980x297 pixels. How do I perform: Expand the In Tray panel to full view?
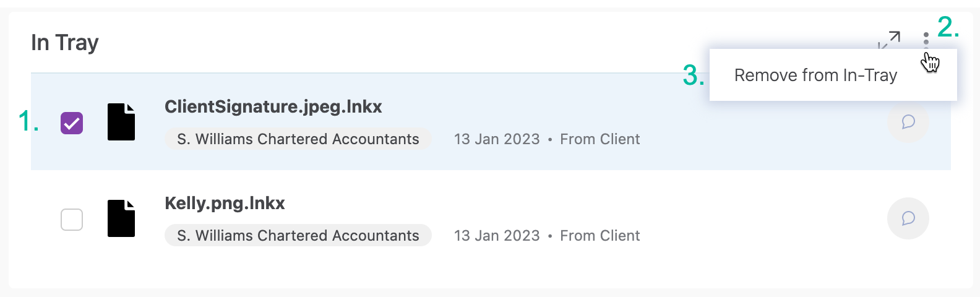click(889, 40)
